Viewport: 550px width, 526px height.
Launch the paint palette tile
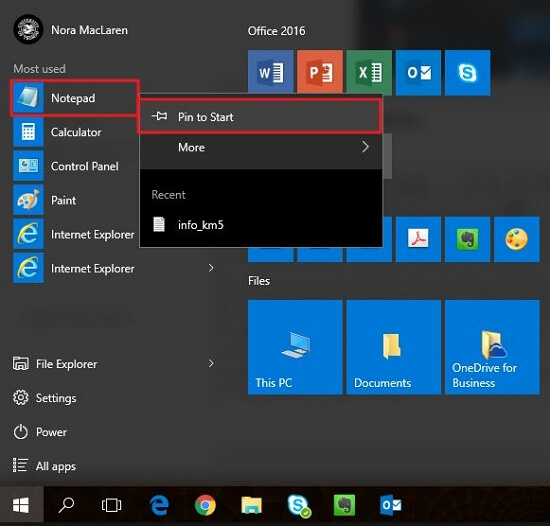[x=517, y=239]
